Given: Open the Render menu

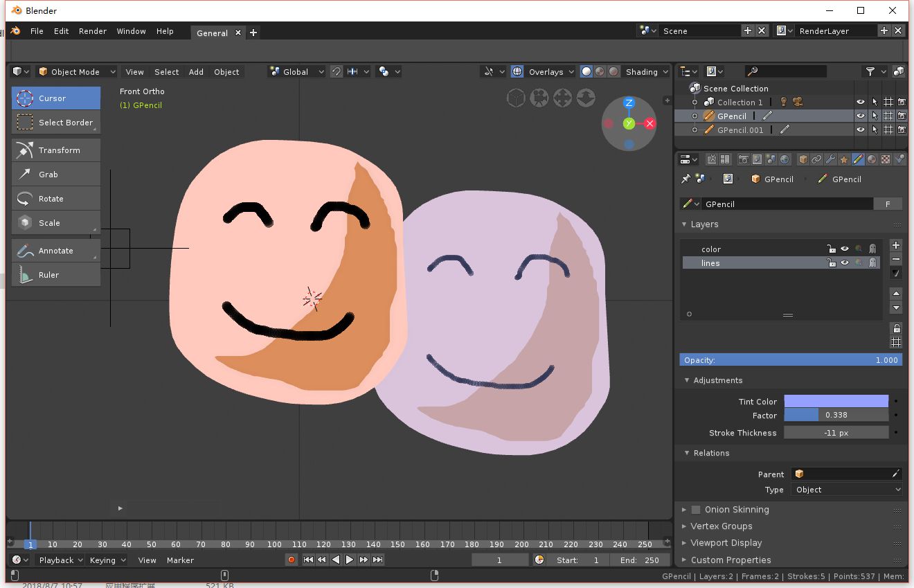Looking at the screenshot, I should 92,31.
